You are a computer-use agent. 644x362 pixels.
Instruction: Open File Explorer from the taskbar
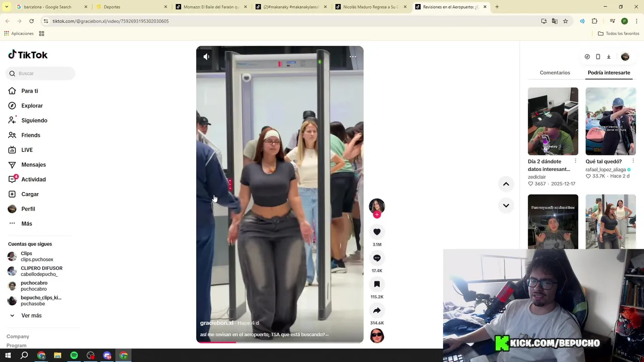[x=57, y=355]
